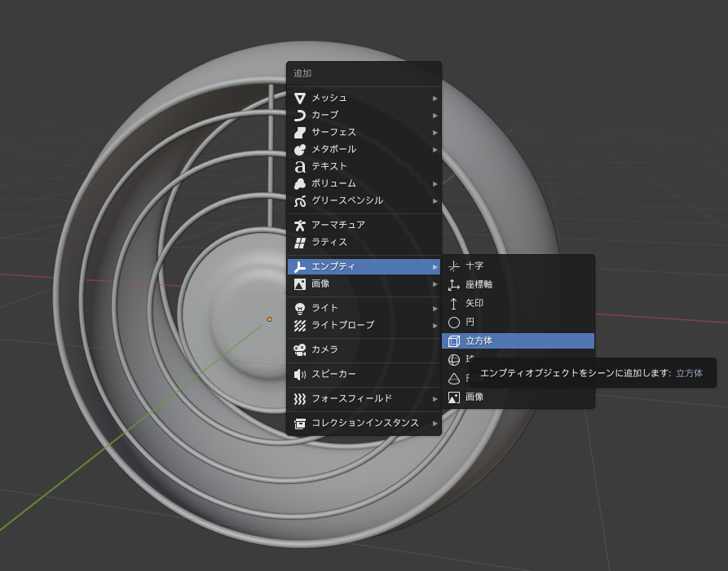
Task: Click the cone empty icon in the submenu
Action: click(453, 379)
